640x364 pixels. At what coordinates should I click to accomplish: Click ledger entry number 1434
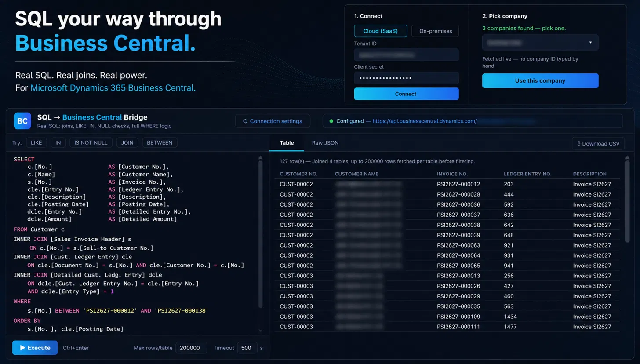(510, 317)
